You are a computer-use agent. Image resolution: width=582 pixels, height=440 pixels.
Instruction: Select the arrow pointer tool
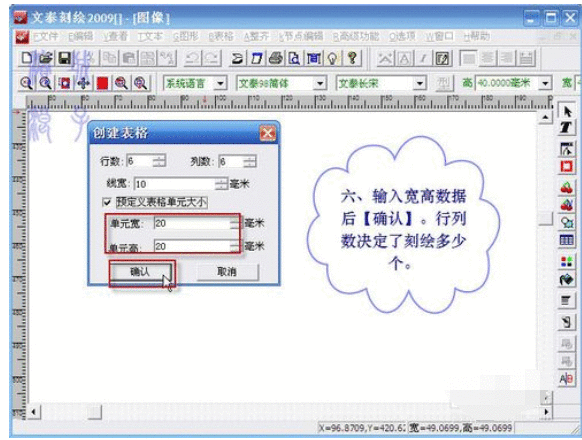(x=566, y=111)
